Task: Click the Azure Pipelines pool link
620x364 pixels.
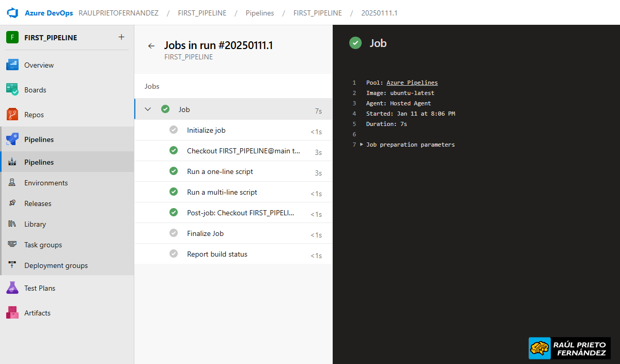Action: 412,83
